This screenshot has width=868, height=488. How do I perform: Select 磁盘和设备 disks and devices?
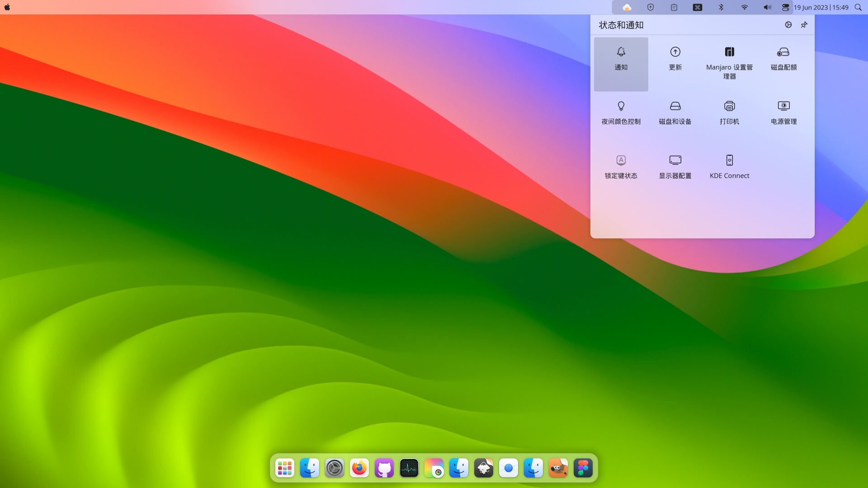point(675,118)
